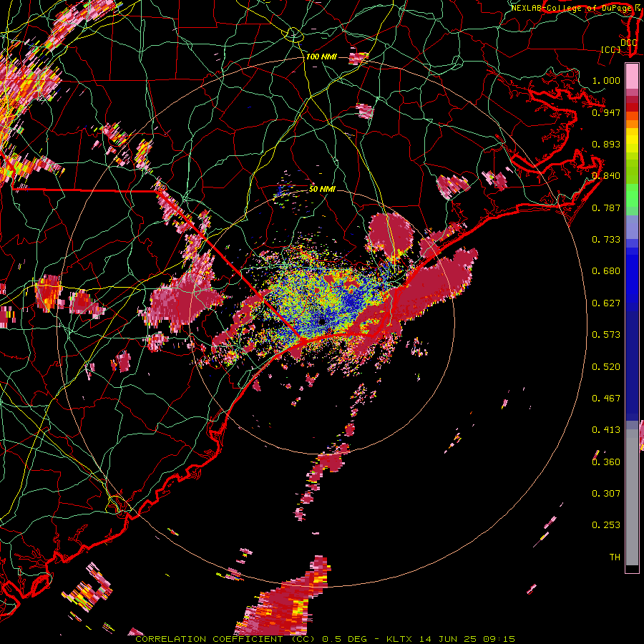Click the yellow segment of color bar
Screen dimensions: 644x644
click(632, 140)
